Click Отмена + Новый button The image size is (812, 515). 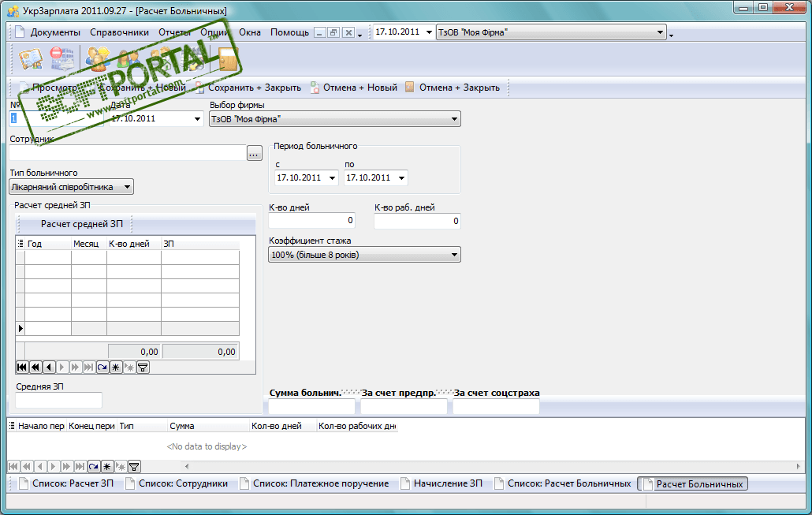(354, 88)
